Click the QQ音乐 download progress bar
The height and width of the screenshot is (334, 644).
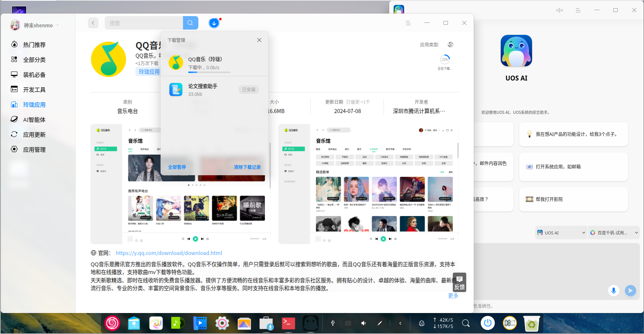209,72
